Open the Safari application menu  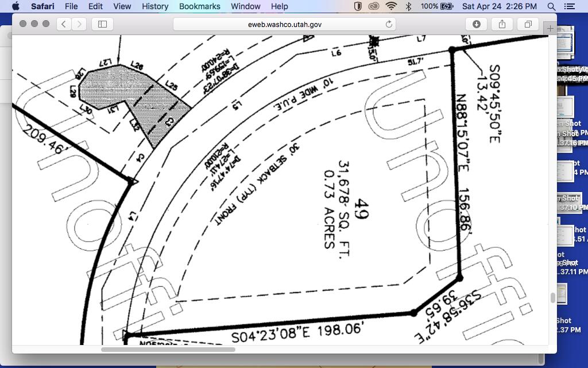pyautogui.click(x=42, y=6)
